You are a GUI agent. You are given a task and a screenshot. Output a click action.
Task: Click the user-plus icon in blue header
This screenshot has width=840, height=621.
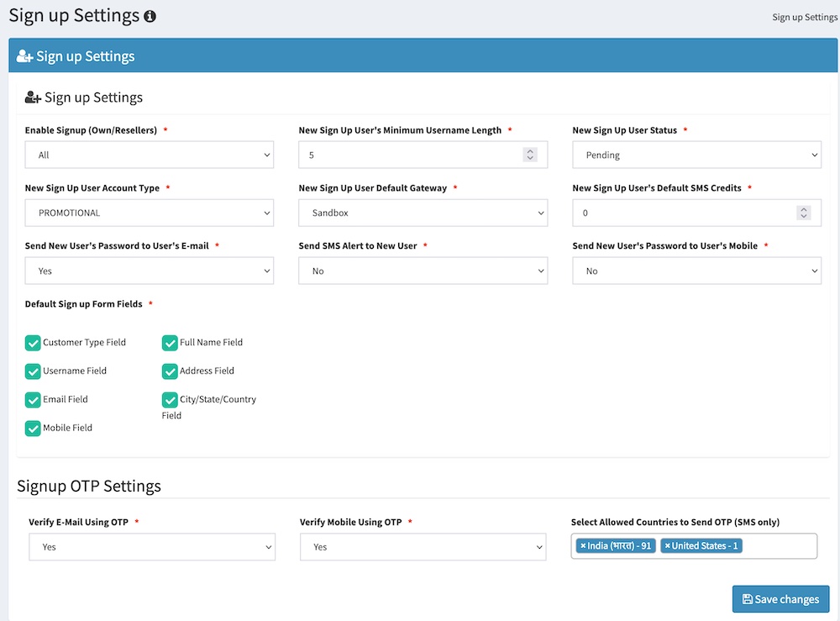[24, 56]
